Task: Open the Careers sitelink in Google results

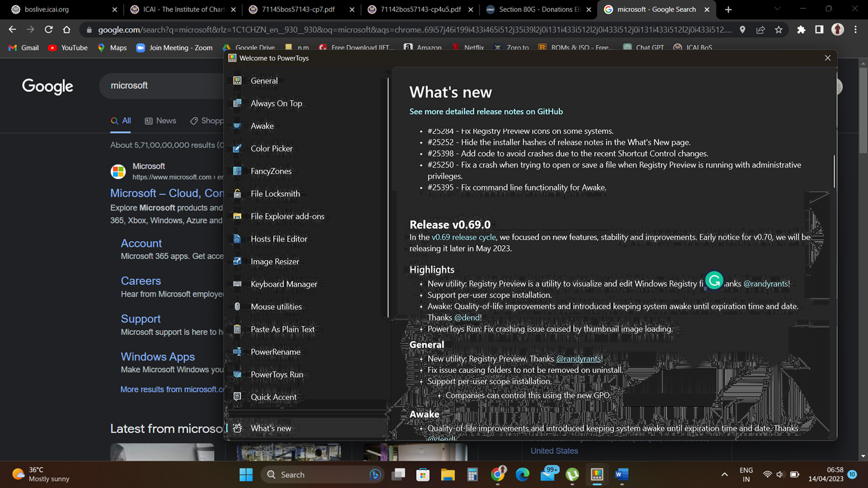Action: point(141,281)
